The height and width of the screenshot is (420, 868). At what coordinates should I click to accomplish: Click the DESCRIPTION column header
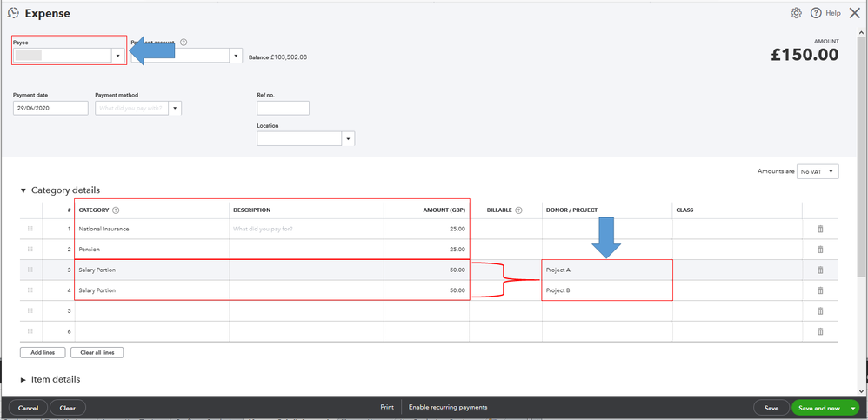(x=252, y=210)
